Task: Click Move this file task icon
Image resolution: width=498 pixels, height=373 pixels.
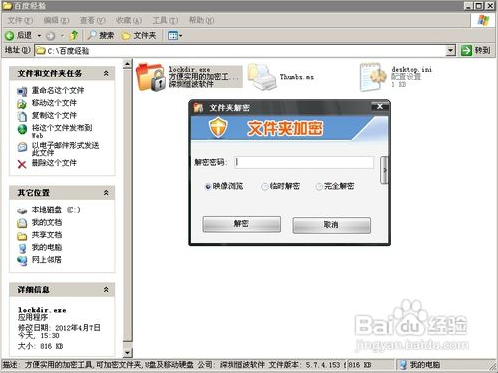Action: 22,104
